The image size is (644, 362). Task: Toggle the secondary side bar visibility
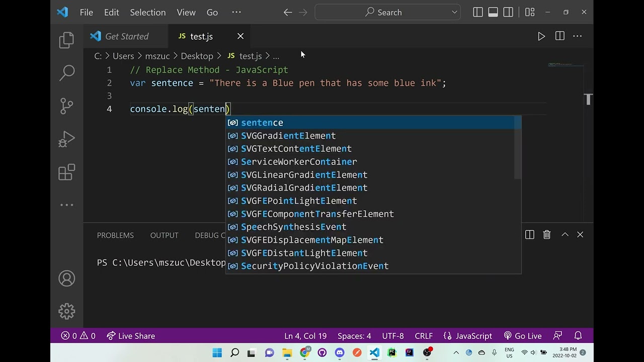click(508, 13)
